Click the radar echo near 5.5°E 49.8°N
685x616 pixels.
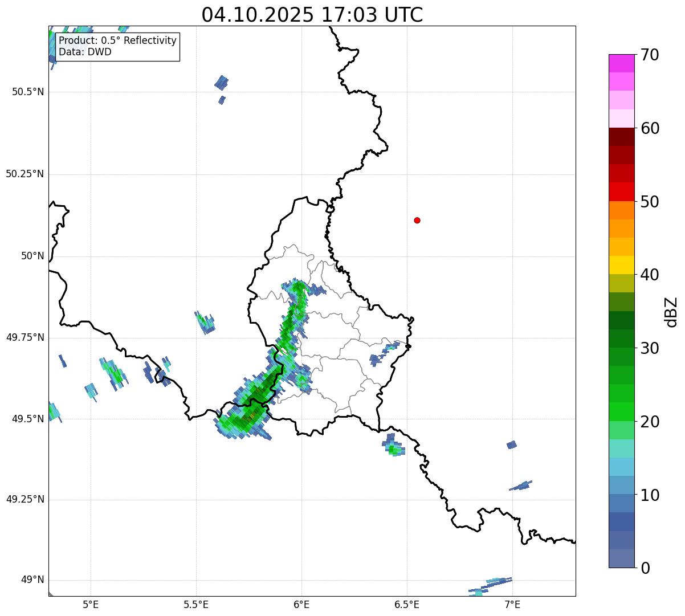205,322
